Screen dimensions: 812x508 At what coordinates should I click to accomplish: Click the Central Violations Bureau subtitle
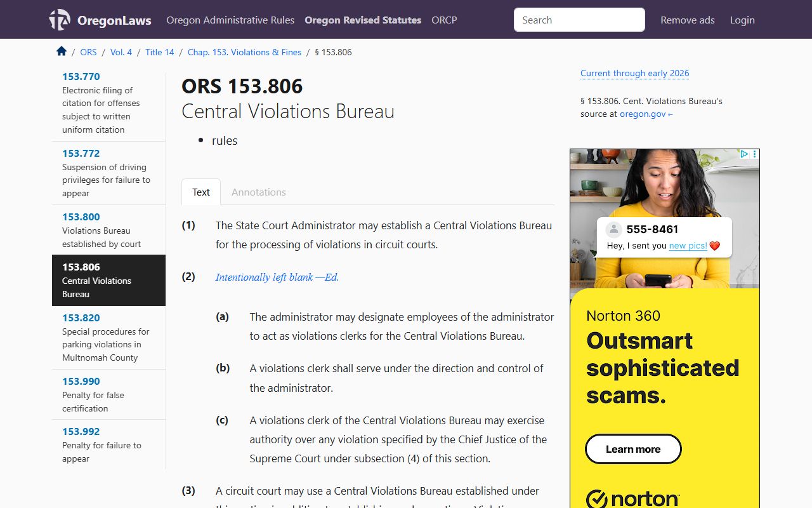tap(288, 111)
